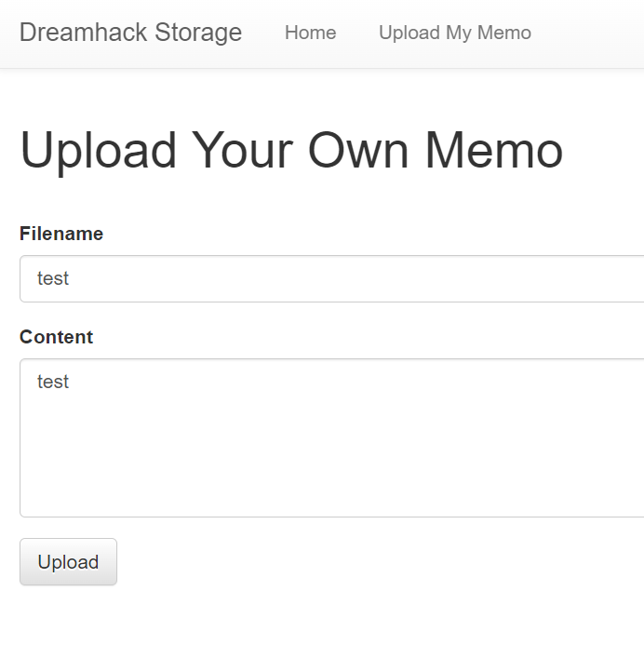
Task: Open the Upload My Memo nav item
Action: pyautogui.click(x=455, y=33)
